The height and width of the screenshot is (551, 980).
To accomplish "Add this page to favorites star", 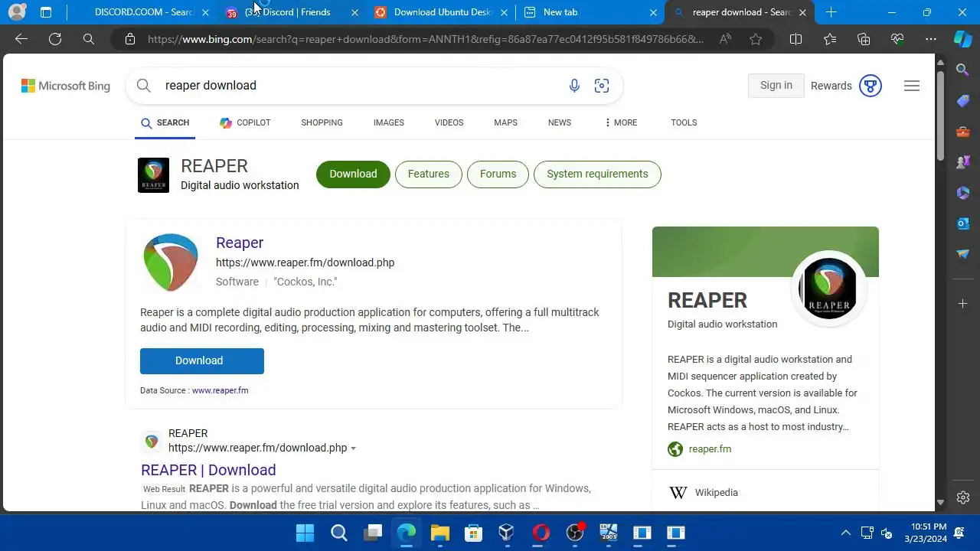I will (x=756, y=39).
